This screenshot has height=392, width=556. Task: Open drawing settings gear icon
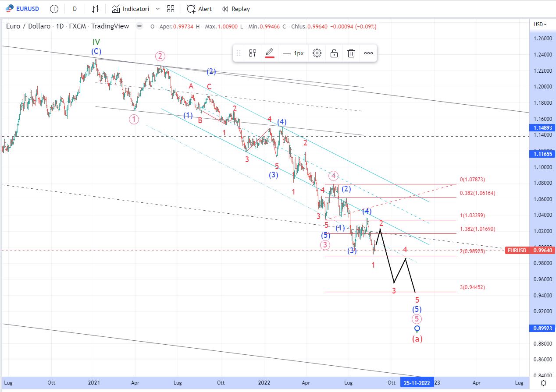[317, 53]
